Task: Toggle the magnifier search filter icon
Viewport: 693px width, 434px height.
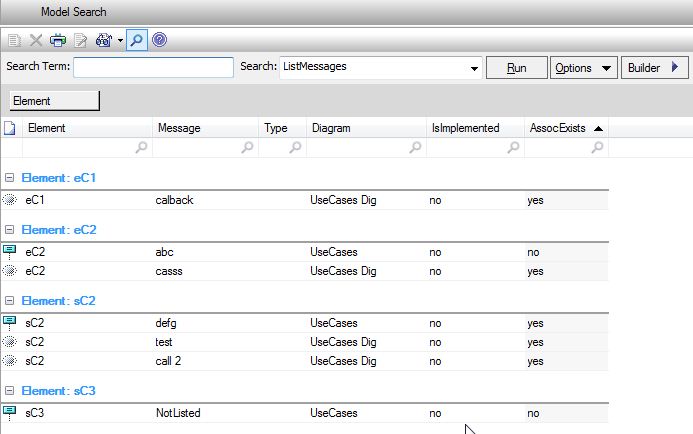Action: pos(137,41)
